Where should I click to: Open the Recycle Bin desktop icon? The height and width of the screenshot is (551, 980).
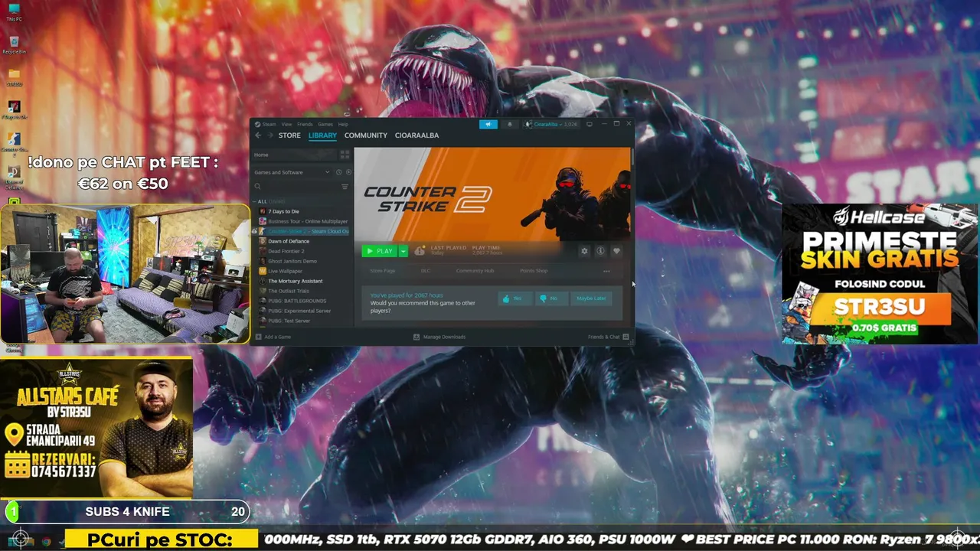click(14, 45)
